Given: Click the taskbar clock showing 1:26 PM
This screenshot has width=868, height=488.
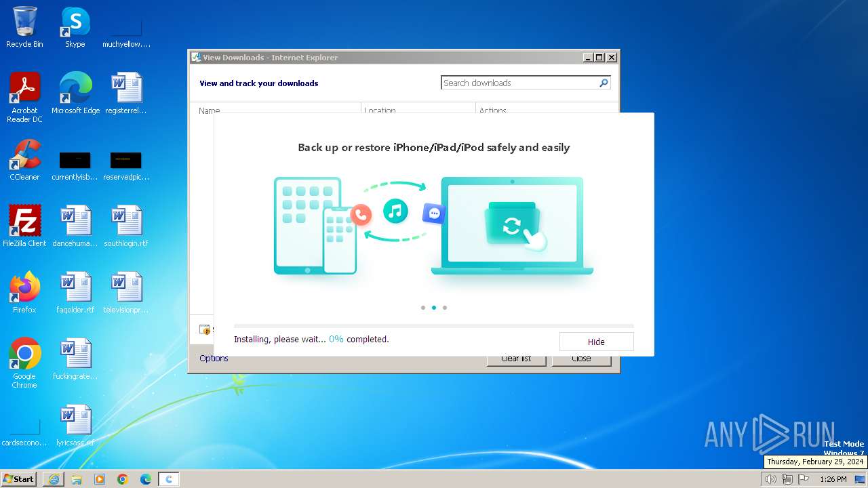Looking at the screenshot, I should coord(833,479).
